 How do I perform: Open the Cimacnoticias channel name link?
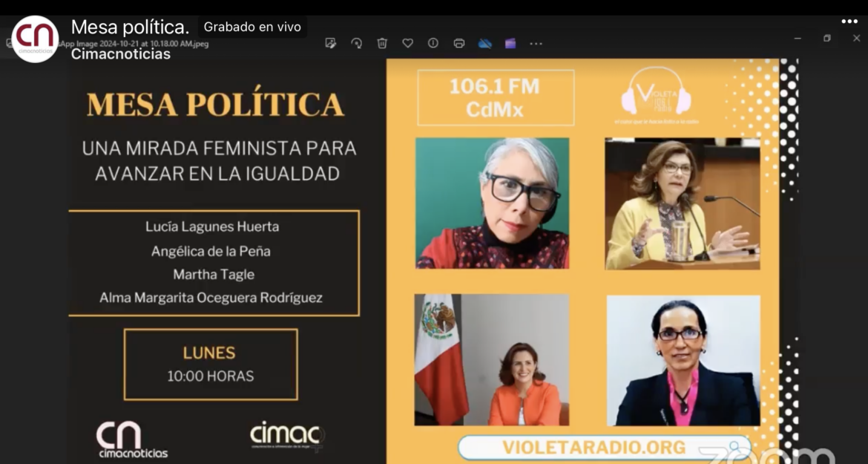[120, 54]
